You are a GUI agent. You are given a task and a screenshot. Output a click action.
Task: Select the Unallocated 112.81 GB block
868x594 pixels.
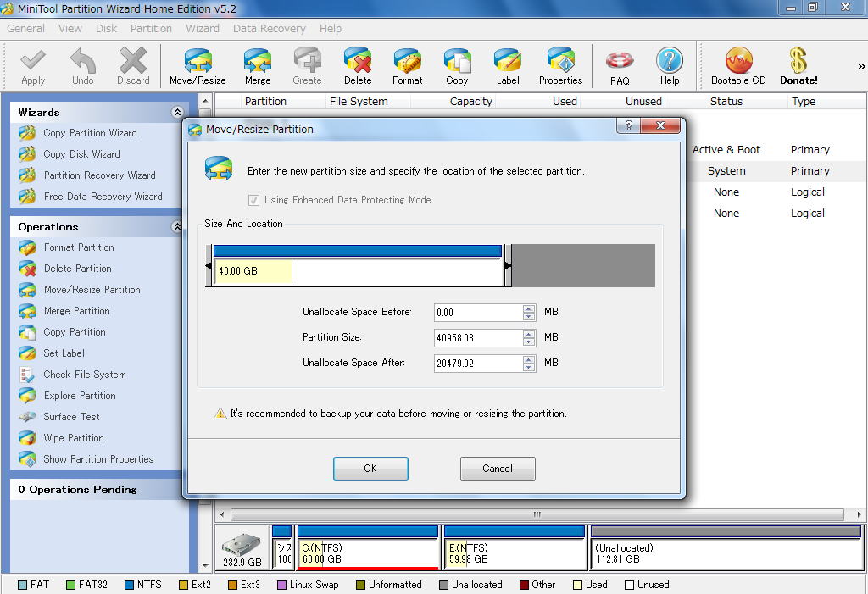[726, 547]
